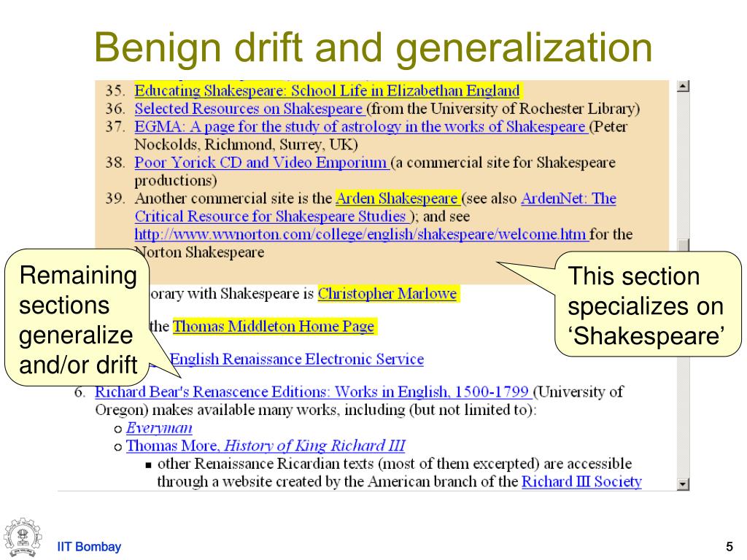
Task: Open 'Richard Bear's Renascence Editions' link
Action: (312, 392)
